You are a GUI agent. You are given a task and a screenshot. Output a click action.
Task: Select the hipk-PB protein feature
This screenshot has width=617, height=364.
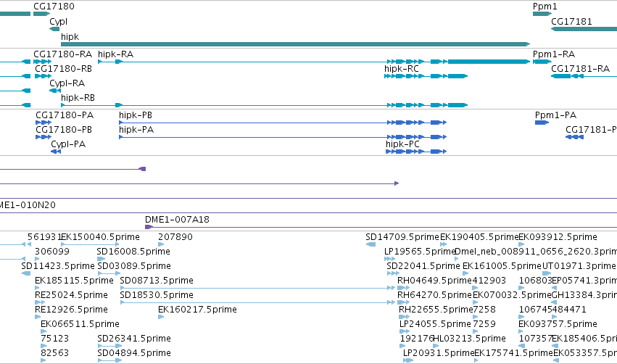(283, 123)
